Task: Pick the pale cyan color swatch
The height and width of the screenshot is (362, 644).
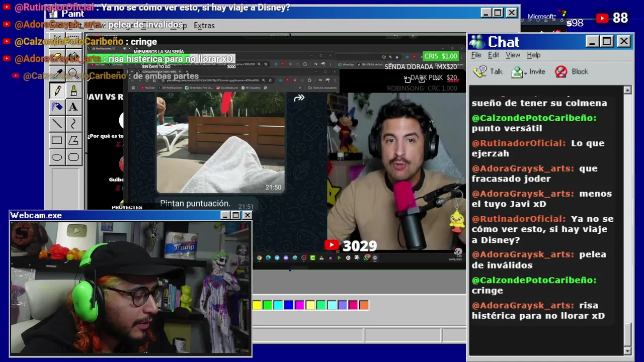Action: [332, 305]
